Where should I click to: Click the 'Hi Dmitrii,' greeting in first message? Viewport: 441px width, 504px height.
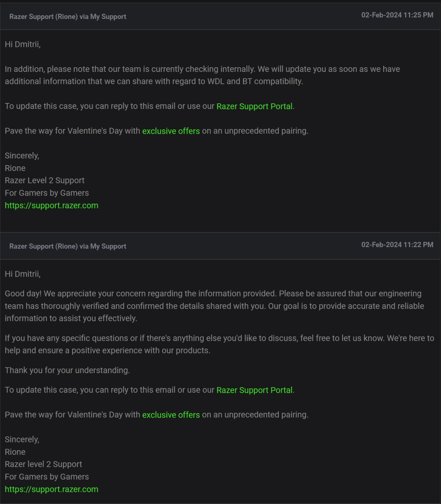(23, 44)
